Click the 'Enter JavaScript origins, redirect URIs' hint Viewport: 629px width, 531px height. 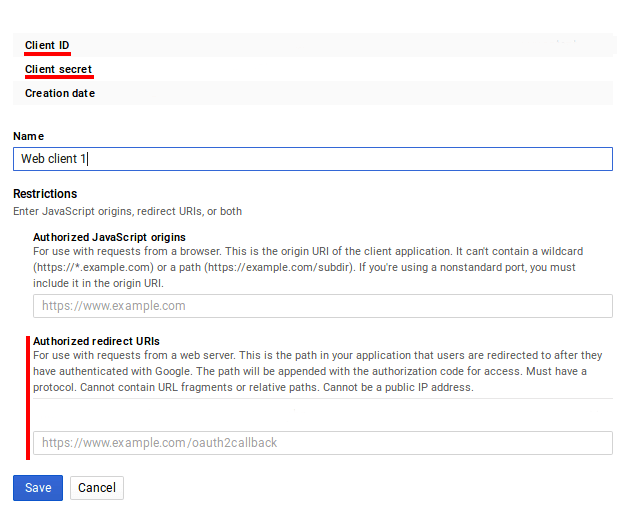(x=127, y=211)
